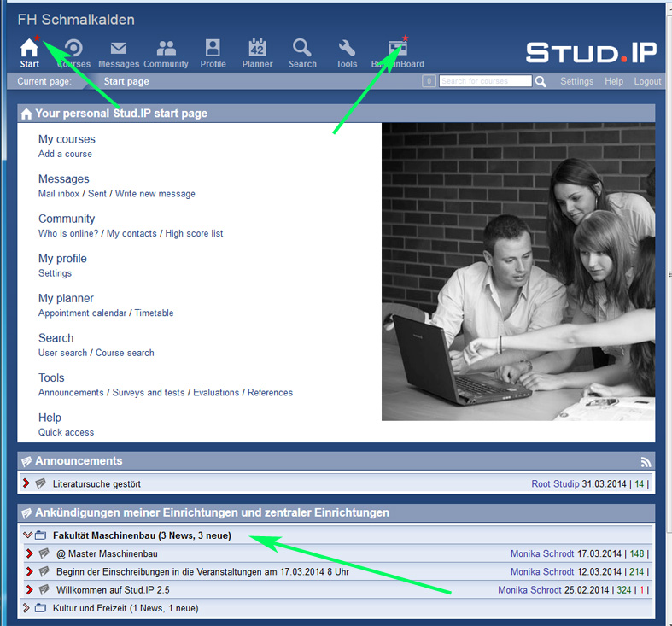Viewport: 672px width, 626px height.
Task: Open the Messages envelope icon
Action: pos(119,49)
